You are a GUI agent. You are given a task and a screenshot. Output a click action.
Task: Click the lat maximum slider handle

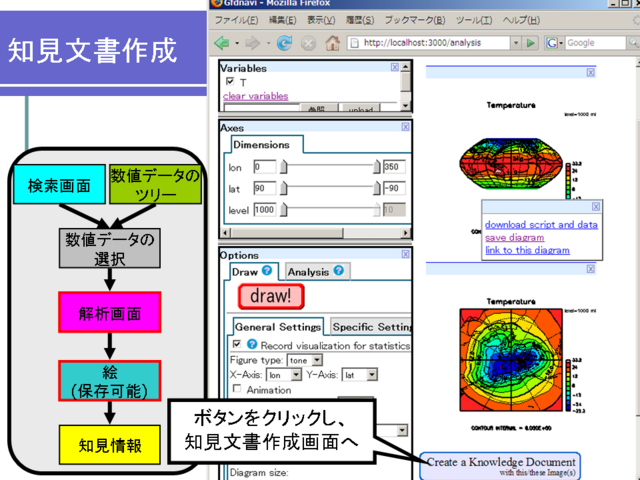coord(376,188)
